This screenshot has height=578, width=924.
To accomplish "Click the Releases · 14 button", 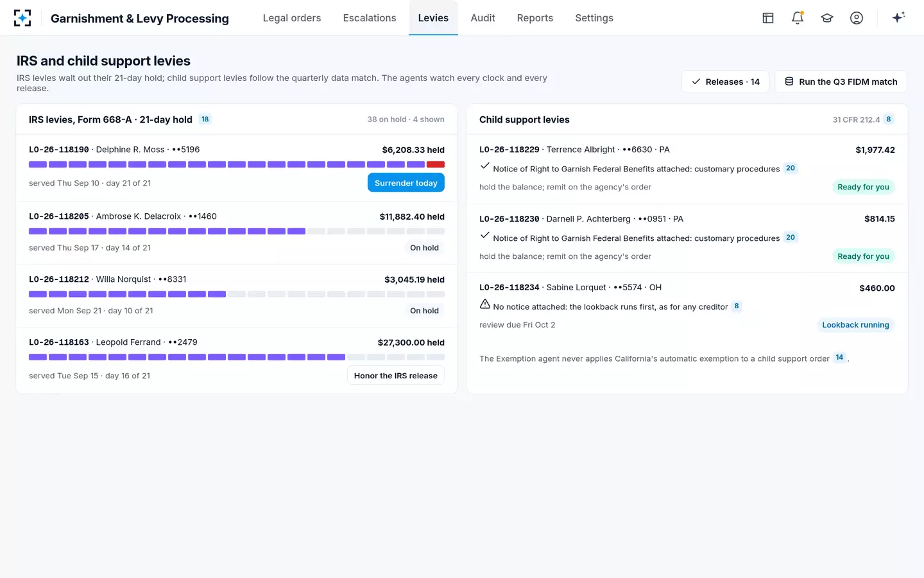I will point(725,82).
